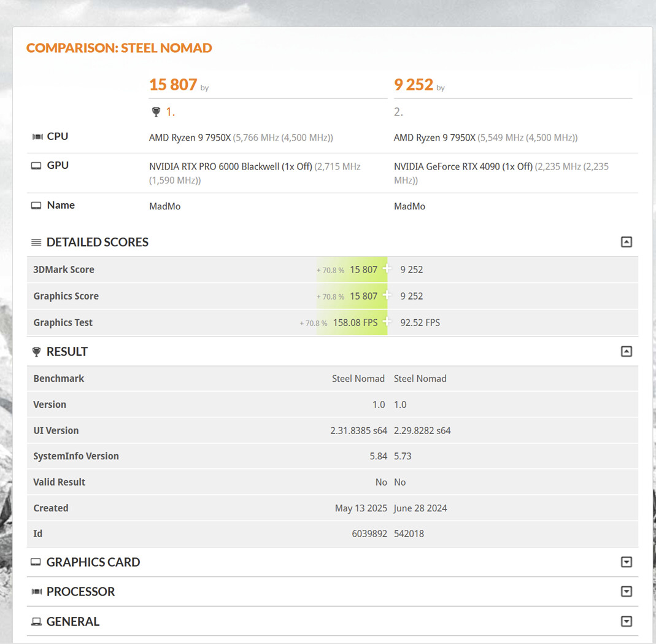The height and width of the screenshot is (644, 656).
Task: Expand the Graphics Card section
Action: [626, 562]
